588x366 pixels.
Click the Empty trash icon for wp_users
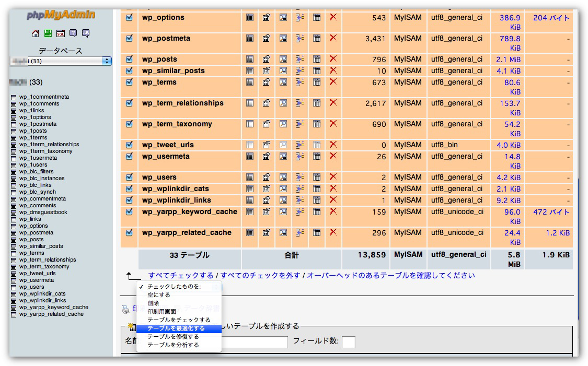[317, 177]
